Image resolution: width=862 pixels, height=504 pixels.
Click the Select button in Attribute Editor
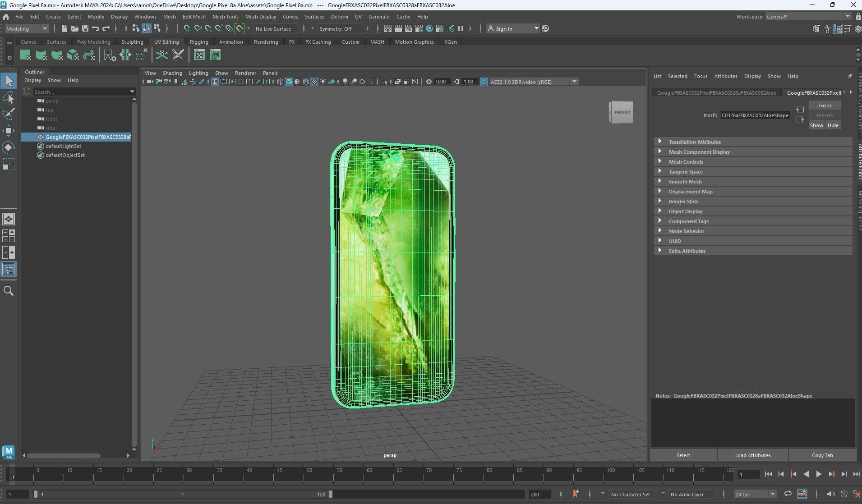[683, 455]
